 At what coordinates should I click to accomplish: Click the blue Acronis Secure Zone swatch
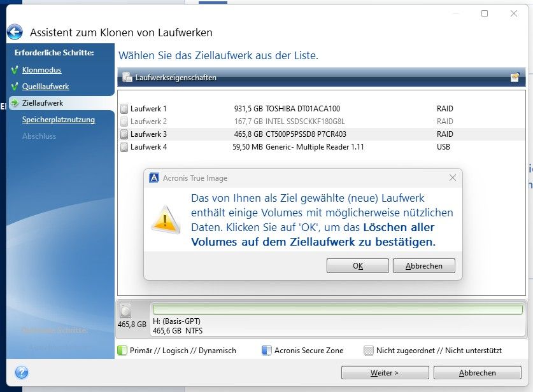pyautogui.click(x=266, y=350)
